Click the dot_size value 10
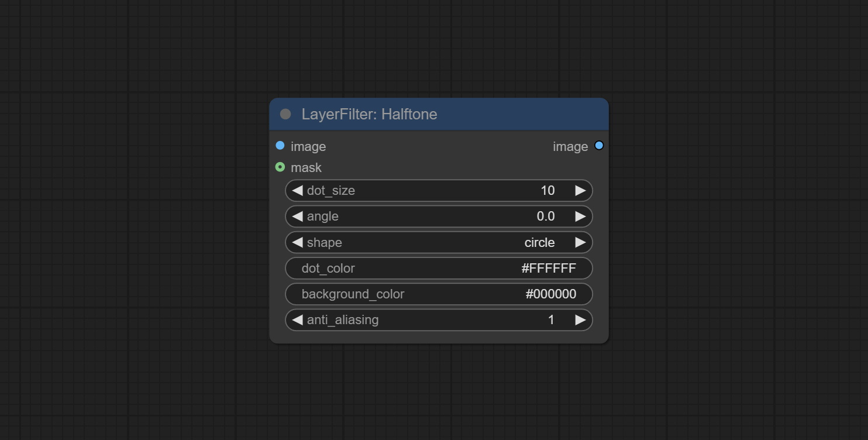The height and width of the screenshot is (440, 868). point(547,191)
